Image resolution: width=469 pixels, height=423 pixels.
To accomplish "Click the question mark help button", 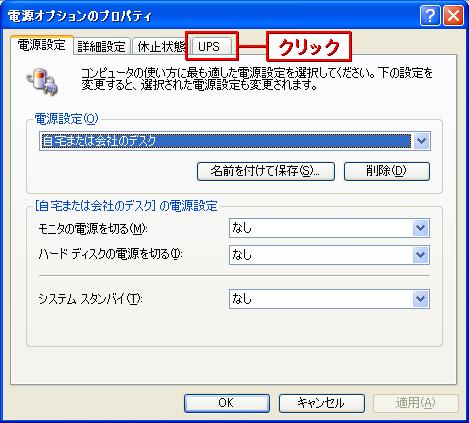I will [430, 16].
